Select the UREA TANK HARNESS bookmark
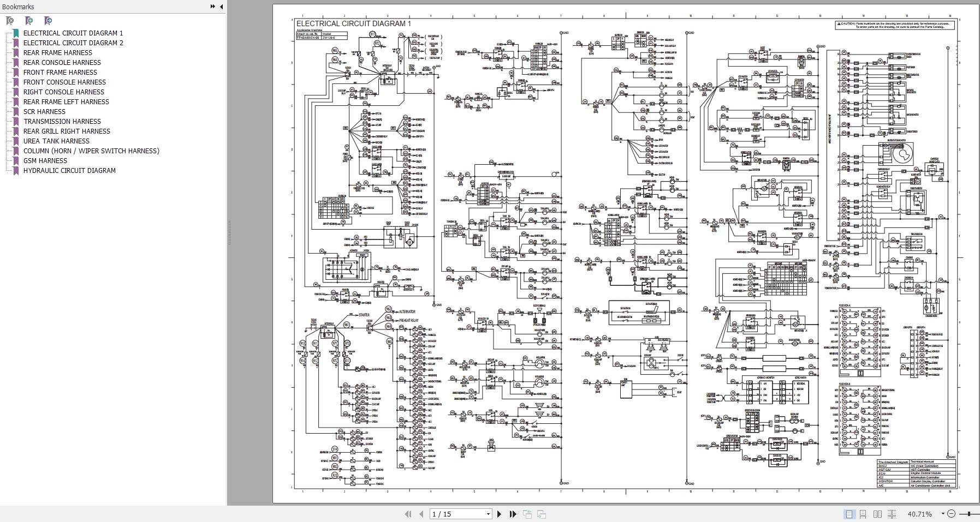 (56, 141)
